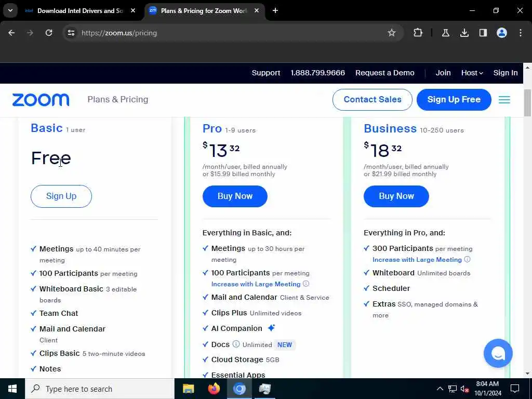Close the Intel Drivers tab
This screenshot has width=532, height=399.
coord(133,10)
